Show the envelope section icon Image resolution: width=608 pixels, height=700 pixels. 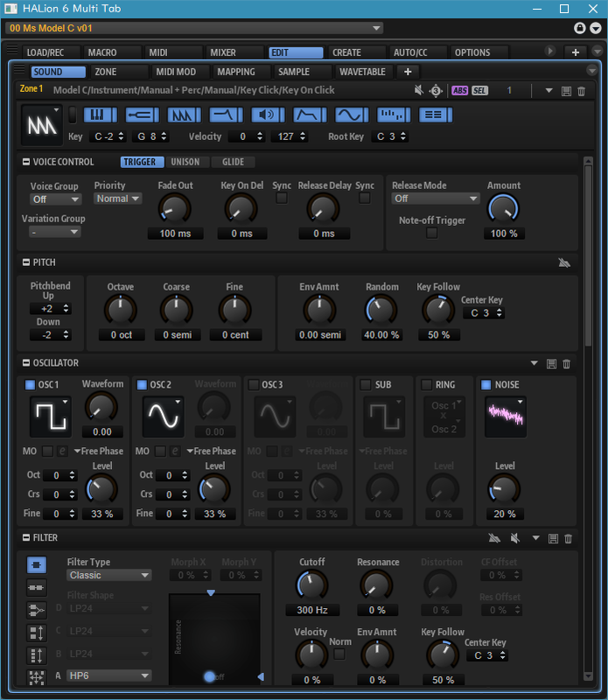[310, 115]
